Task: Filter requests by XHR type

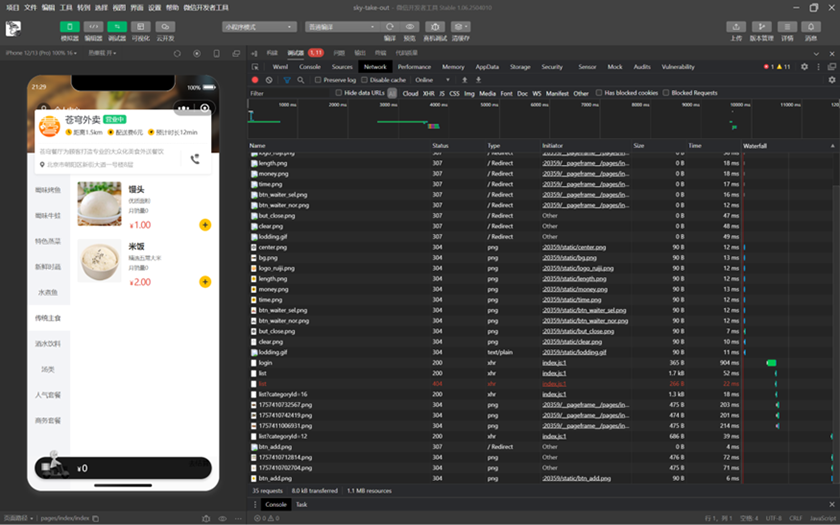Action: tap(429, 93)
